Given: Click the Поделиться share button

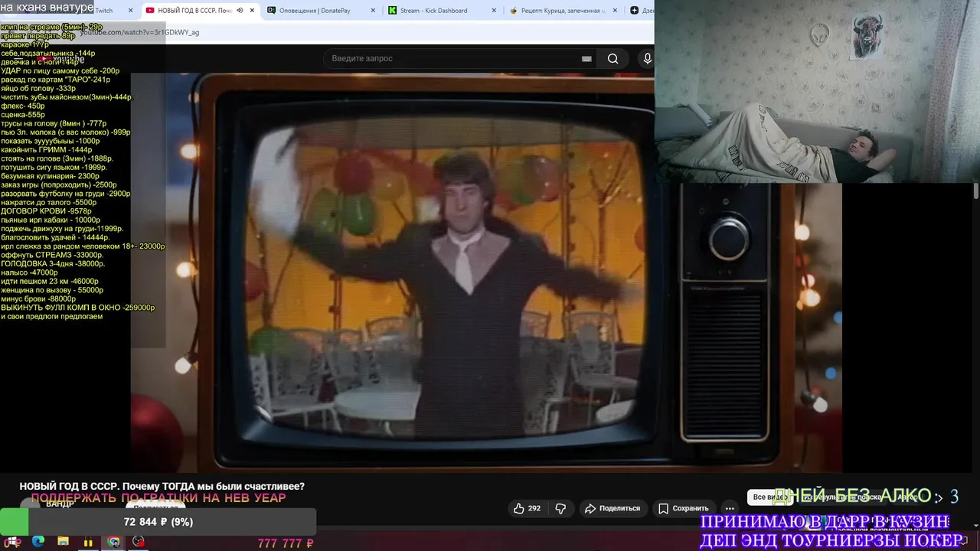Looking at the screenshot, I should (x=612, y=508).
